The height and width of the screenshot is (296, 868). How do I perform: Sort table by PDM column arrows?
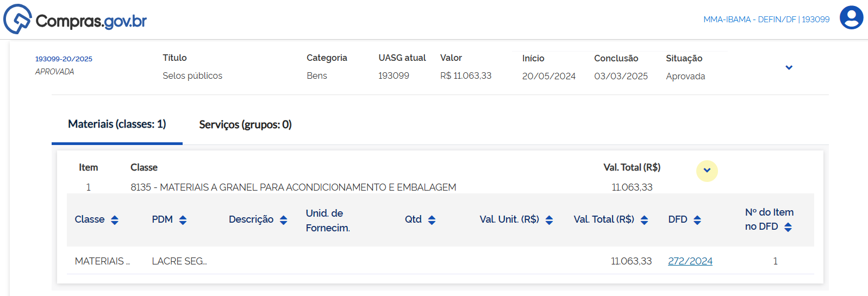click(183, 220)
